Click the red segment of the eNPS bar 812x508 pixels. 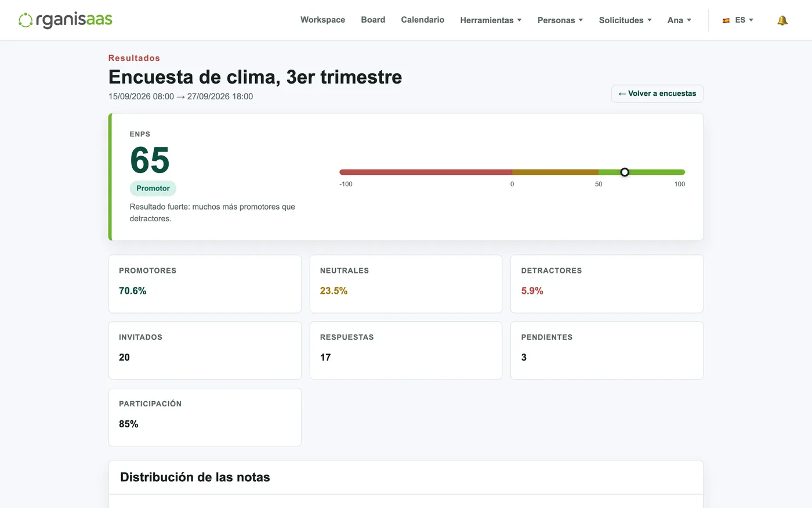point(426,172)
